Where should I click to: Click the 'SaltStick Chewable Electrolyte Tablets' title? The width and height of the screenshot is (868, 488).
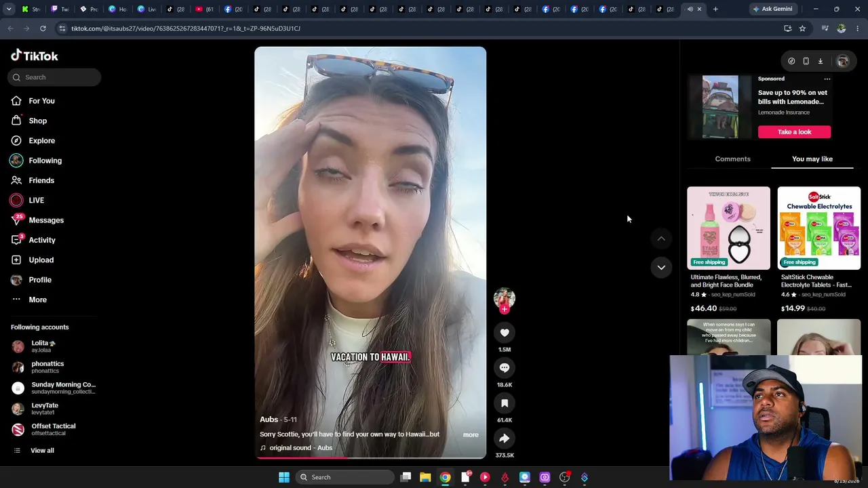pos(816,281)
